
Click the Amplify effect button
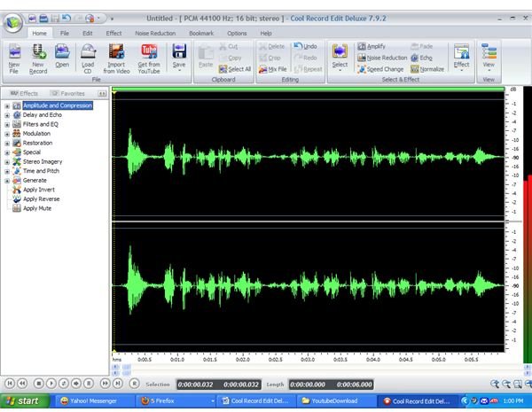tap(372, 46)
